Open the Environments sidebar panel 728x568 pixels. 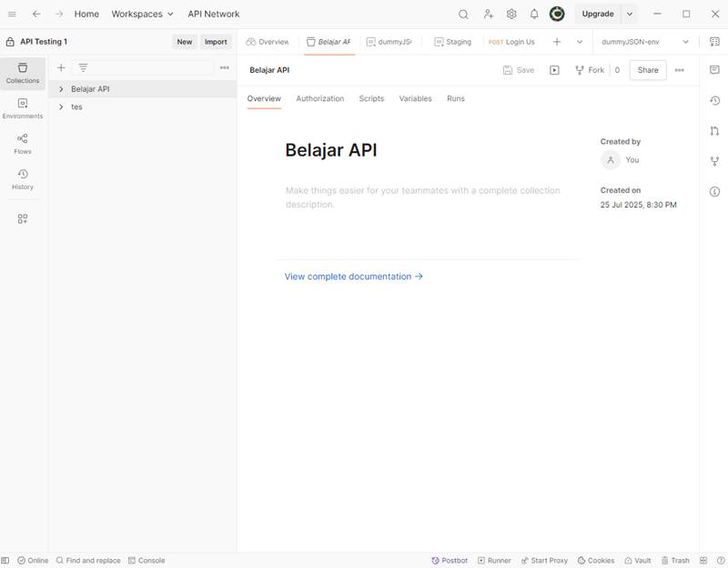[x=23, y=108]
